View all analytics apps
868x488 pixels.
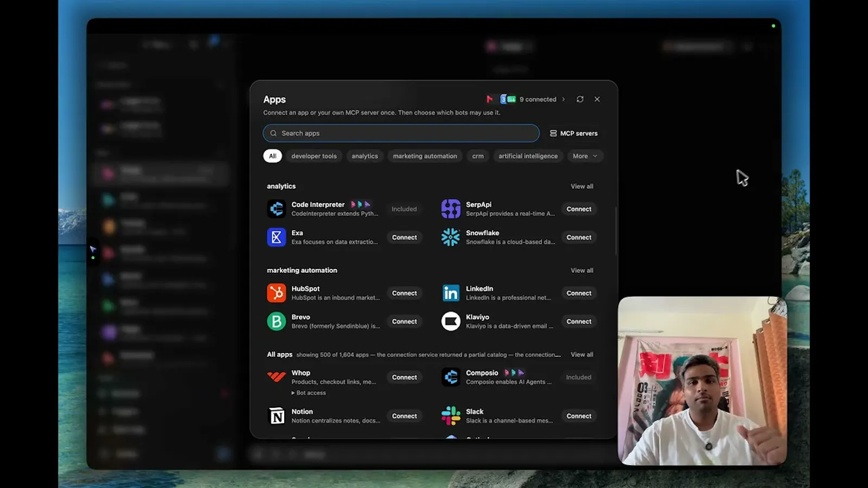582,186
